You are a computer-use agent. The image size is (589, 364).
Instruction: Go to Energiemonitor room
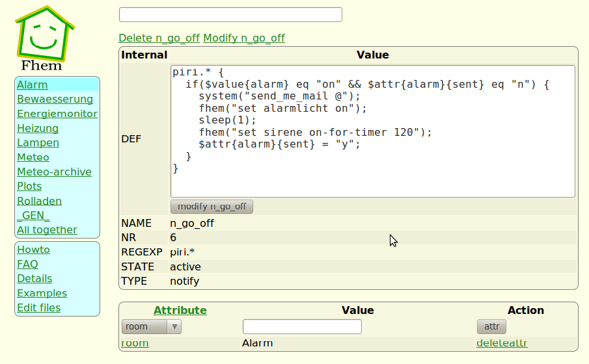[x=57, y=114]
